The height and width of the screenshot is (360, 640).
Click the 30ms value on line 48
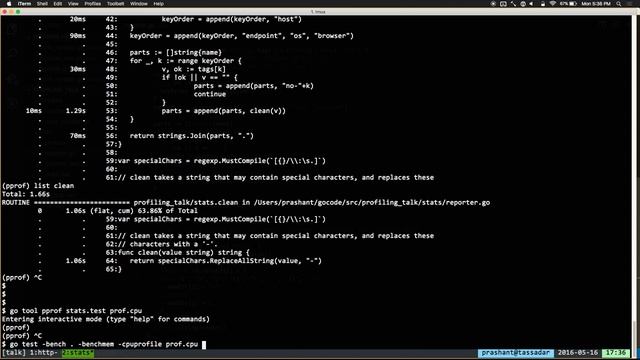78,69
